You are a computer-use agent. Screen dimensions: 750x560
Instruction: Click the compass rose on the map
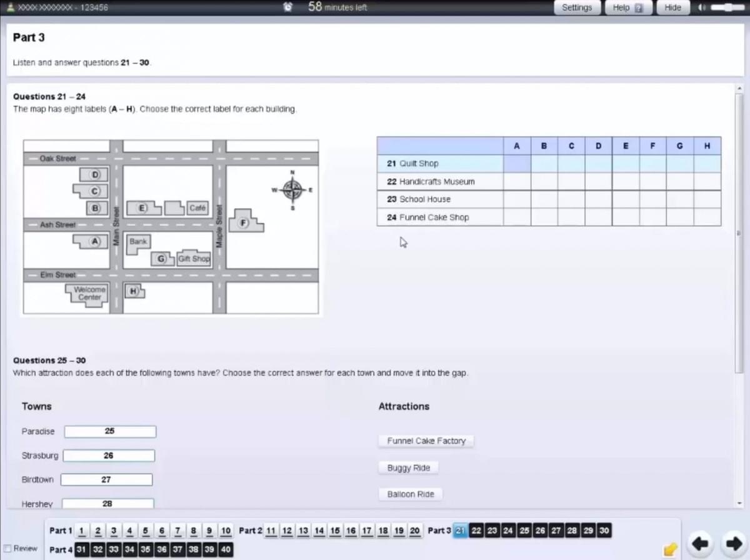[292, 189]
